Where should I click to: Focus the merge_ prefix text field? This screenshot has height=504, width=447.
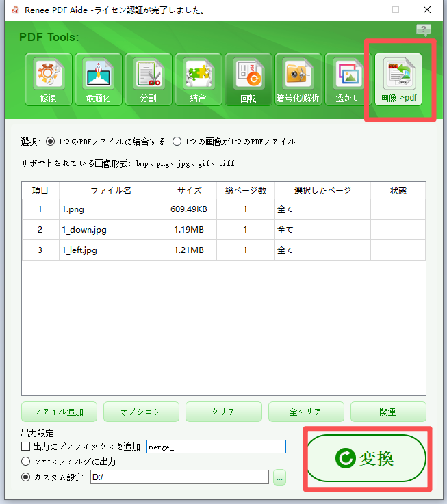point(216,447)
